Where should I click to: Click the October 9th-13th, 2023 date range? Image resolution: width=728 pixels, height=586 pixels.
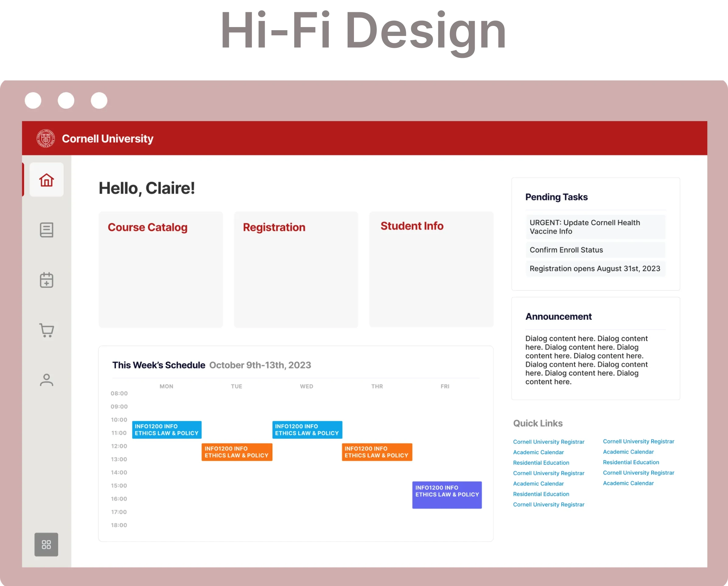(x=260, y=365)
